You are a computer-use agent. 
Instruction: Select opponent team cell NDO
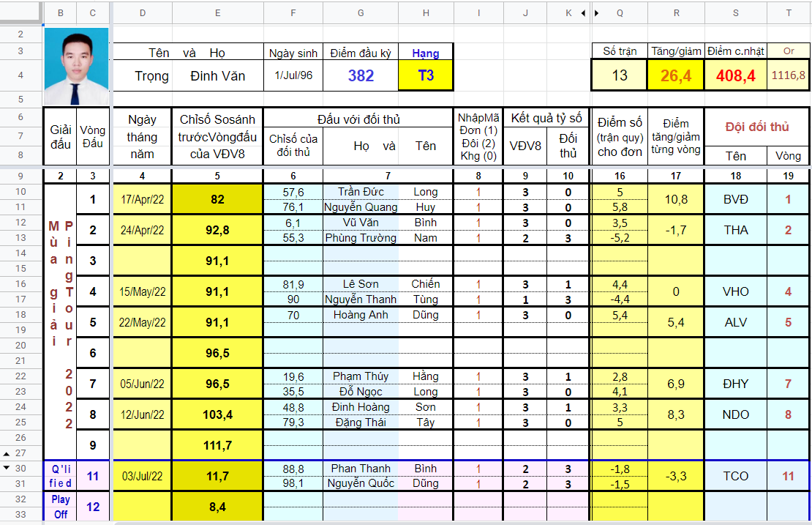(x=735, y=414)
